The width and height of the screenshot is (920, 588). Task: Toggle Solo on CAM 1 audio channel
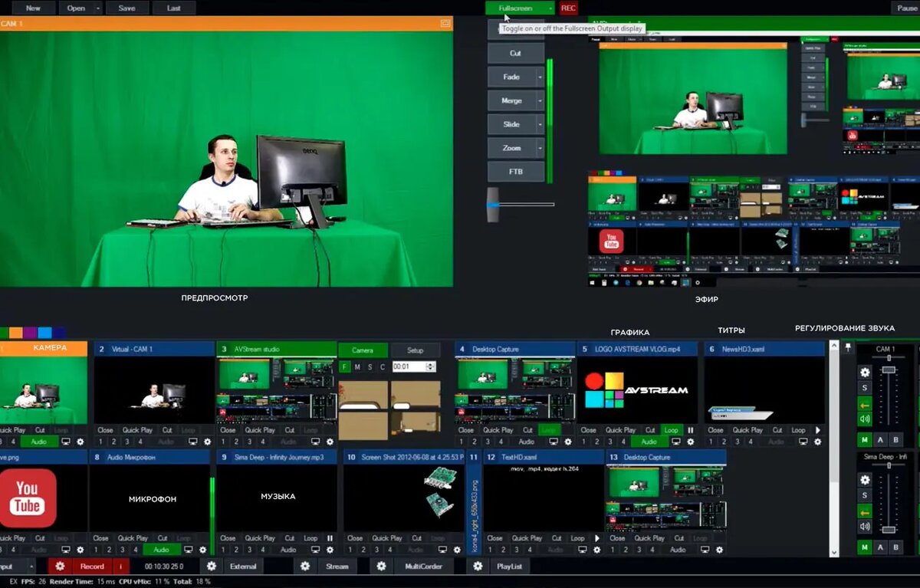coord(866,388)
